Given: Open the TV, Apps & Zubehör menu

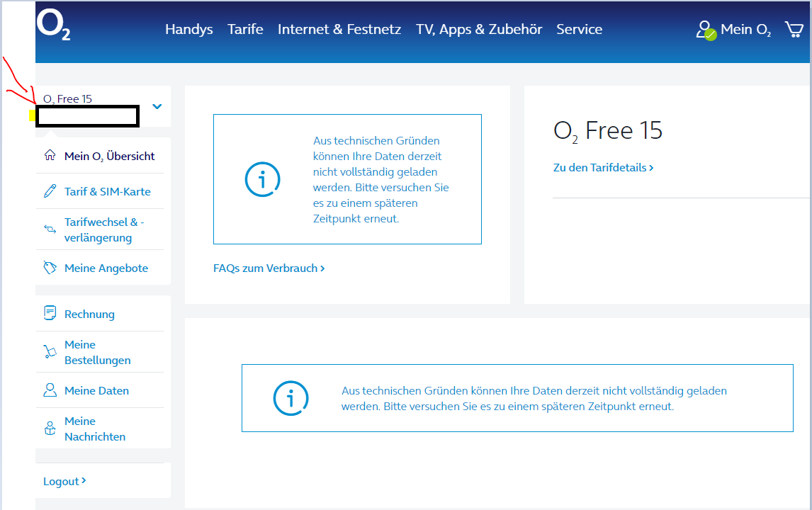Looking at the screenshot, I should (479, 30).
